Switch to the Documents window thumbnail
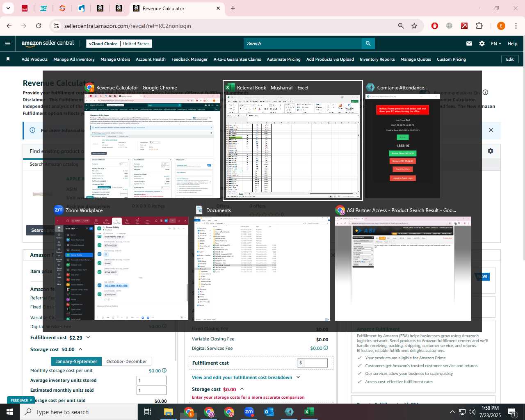525x420 pixels. (262, 262)
